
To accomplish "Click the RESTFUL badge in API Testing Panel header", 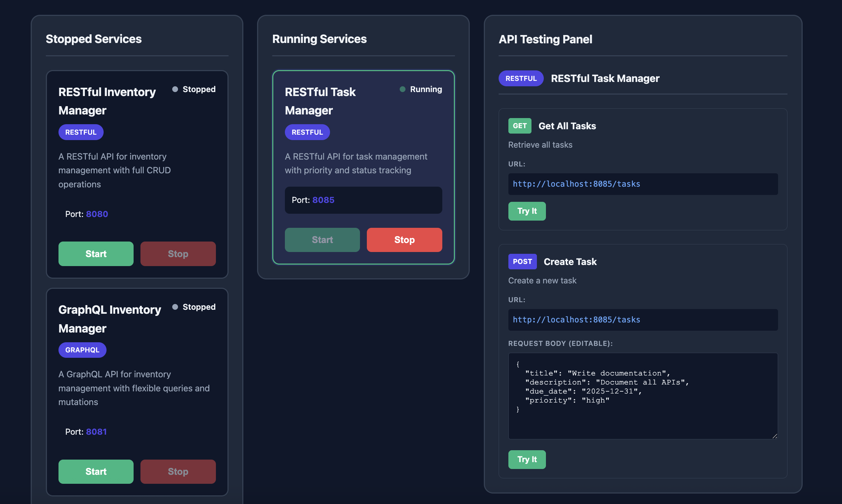I will [x=521, y=78].
